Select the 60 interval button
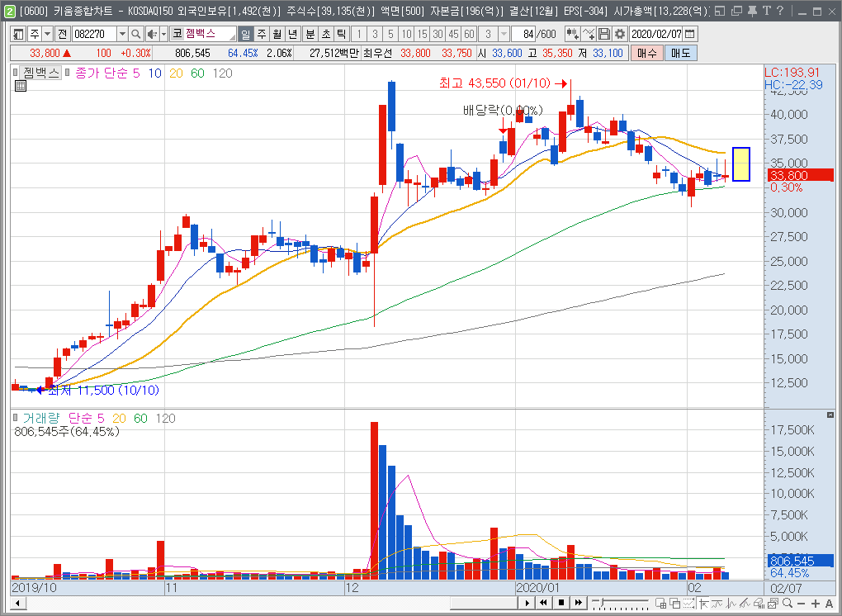 (469, 35)
